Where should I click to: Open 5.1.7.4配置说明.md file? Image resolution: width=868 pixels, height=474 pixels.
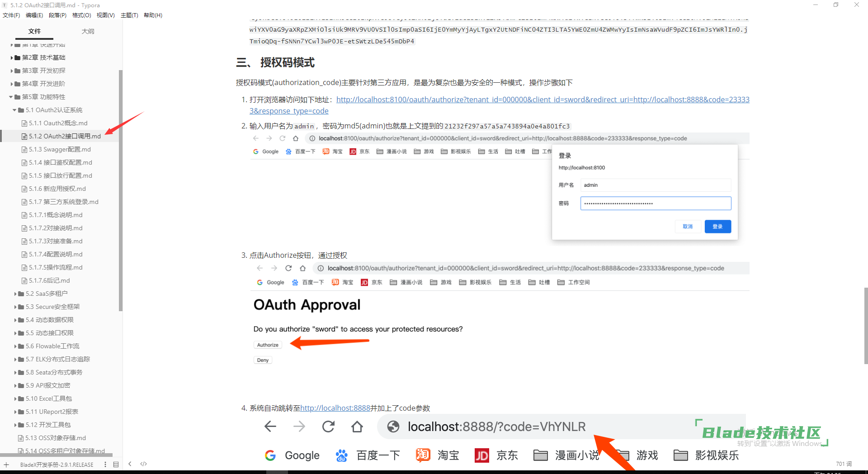(x=56, y=254)
